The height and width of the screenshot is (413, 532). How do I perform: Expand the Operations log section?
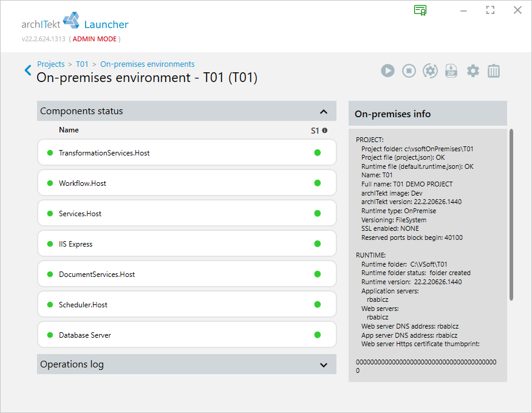click(324, 365)
